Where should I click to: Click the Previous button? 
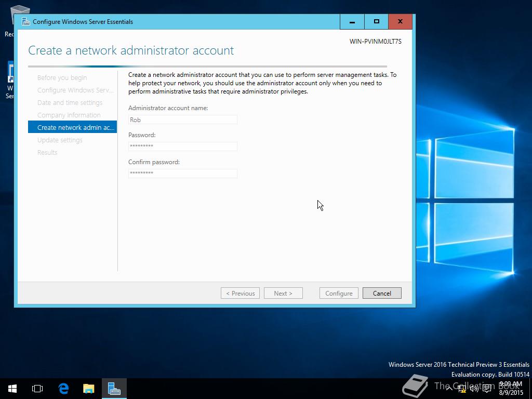pyautogui.click(x=240, y=293)
